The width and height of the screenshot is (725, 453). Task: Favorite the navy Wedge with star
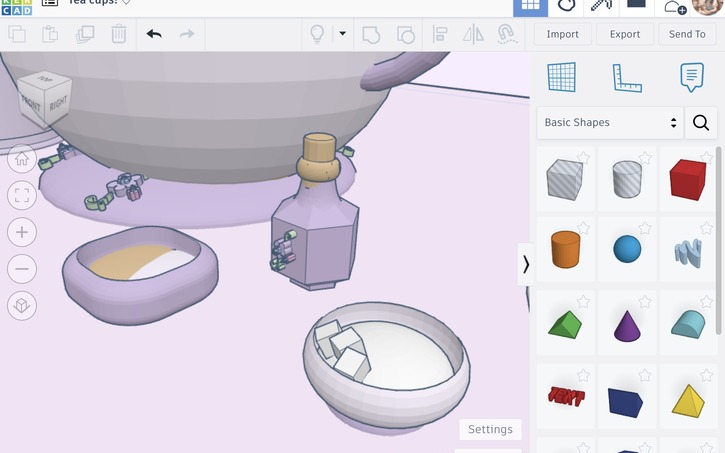645,375
